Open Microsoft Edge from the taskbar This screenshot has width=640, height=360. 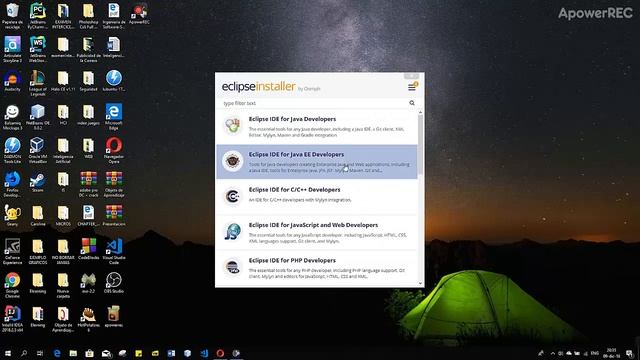pyautogui.click(x=57, y=353)
